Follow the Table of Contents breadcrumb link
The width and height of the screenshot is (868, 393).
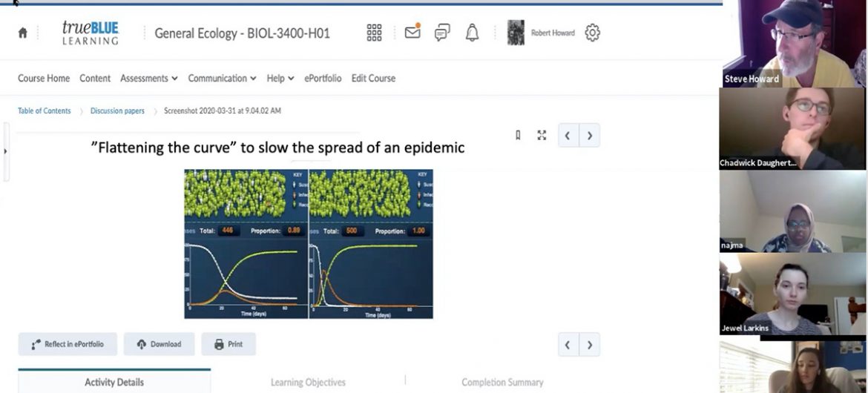45,111
